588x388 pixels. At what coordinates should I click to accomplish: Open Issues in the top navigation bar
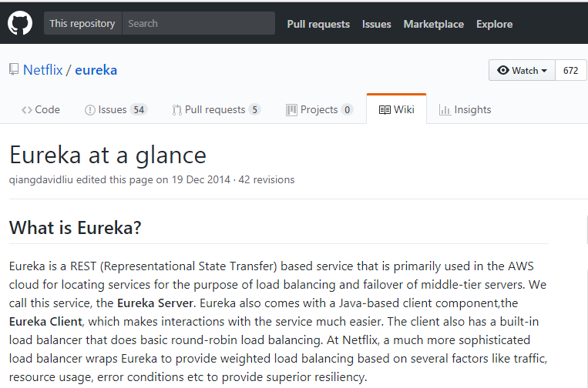coord(377,24)
